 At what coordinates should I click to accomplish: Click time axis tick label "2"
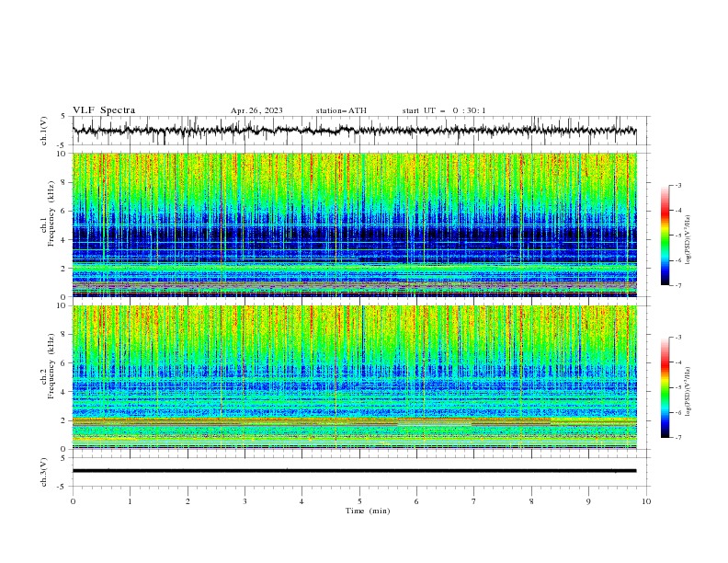tap(188, 501)
